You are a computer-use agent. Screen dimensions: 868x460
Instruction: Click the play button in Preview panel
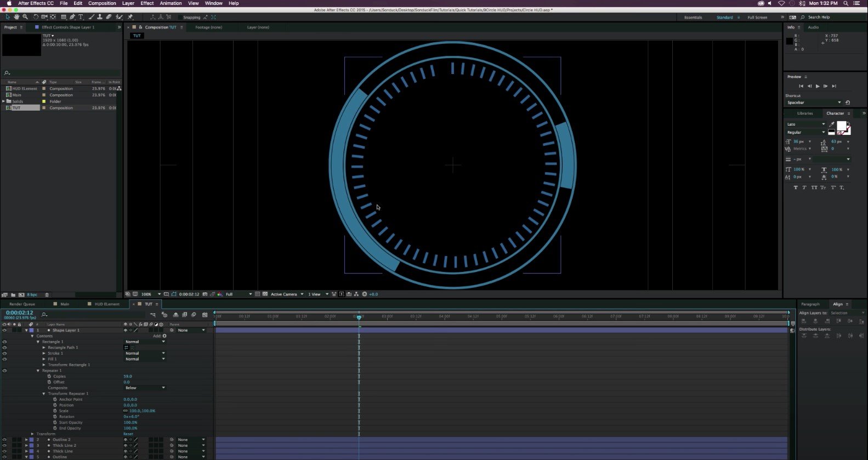tap(818, 86)
